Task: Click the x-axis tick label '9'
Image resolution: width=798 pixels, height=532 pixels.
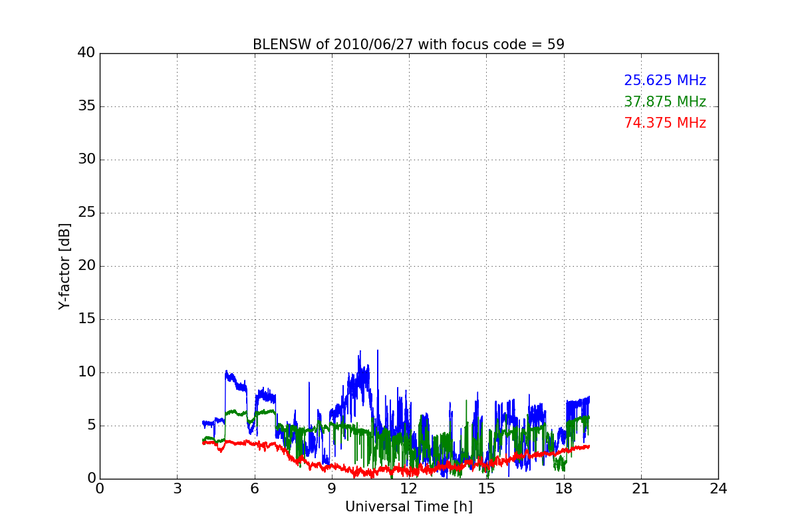Action: coord(331,489)
